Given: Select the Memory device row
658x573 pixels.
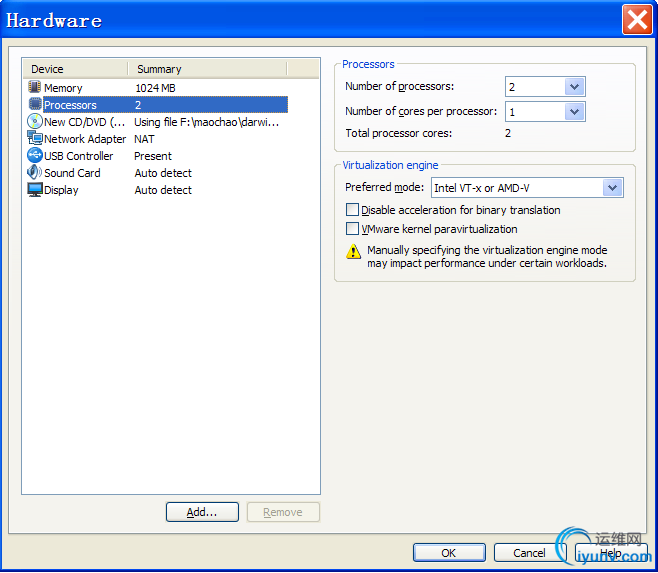Looking at the screenshot, I should pyautogui.click(x=158, y=88).
